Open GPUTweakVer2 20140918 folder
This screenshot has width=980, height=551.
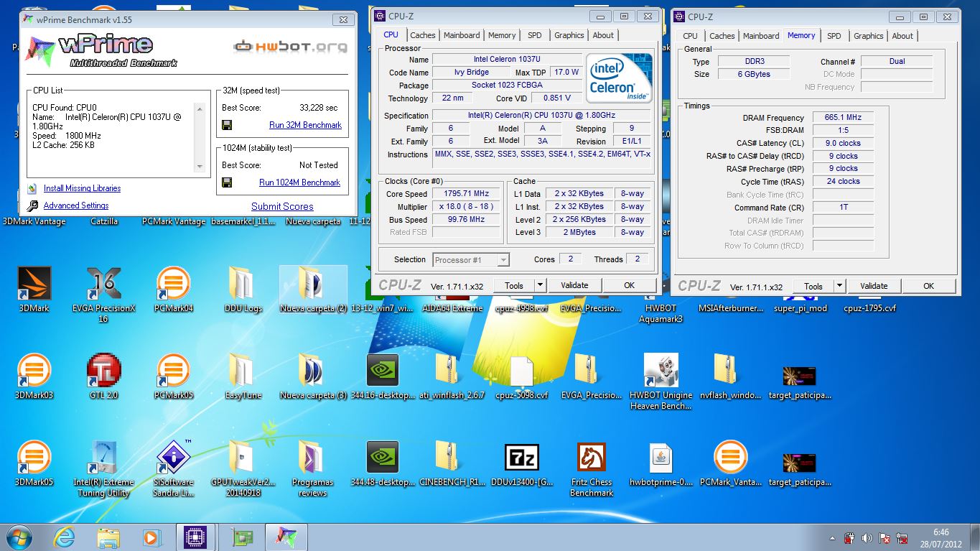point(243,468)
